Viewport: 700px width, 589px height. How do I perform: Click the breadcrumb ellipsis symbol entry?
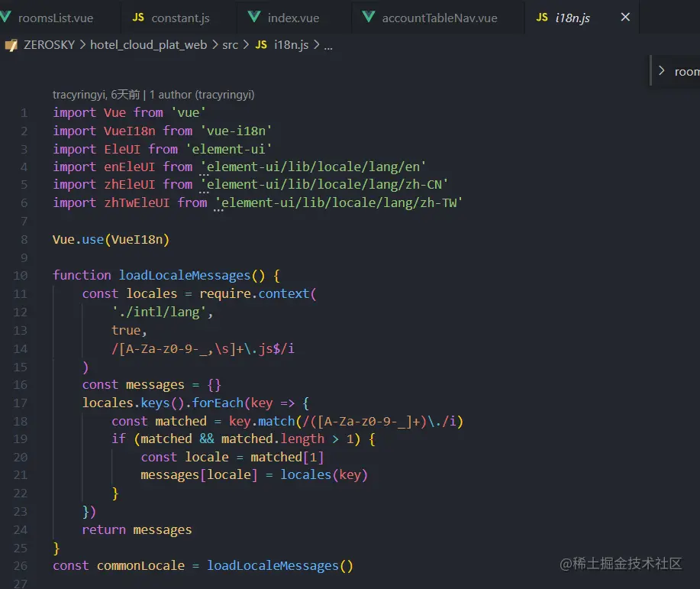pos(328,46)
